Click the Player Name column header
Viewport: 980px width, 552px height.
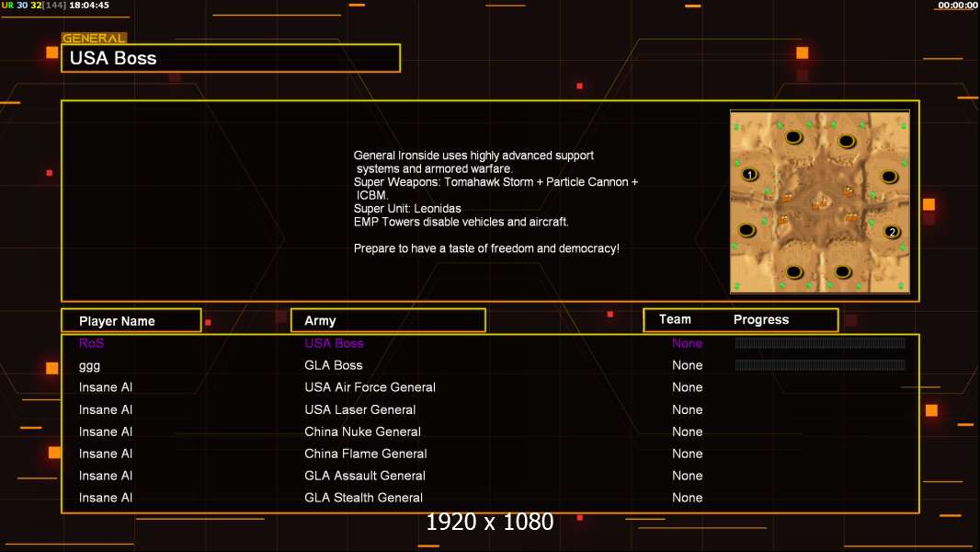click(x=131, y=320)
